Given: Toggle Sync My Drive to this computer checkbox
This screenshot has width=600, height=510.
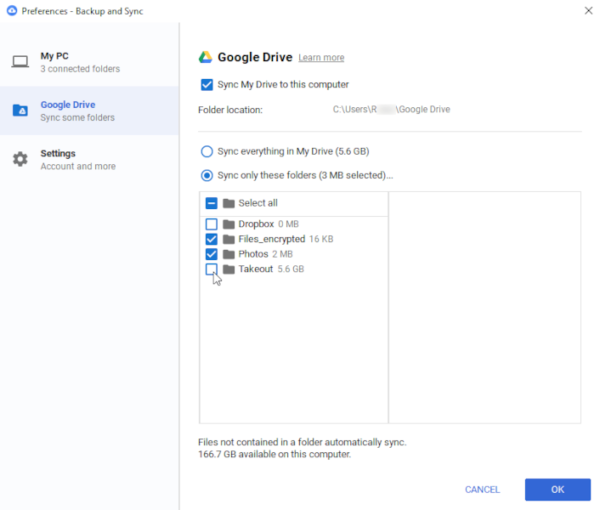Looking at the screenshot, I should (207, 85).
